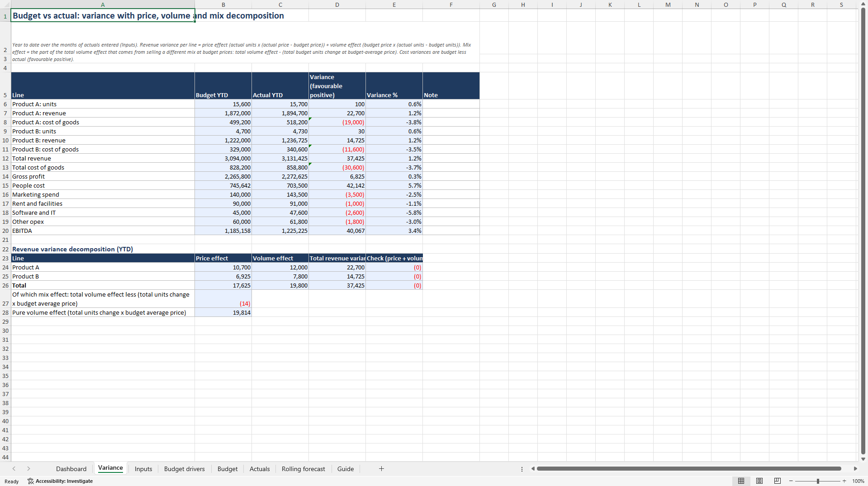The height and width of the screenshot is (486, 868).
Task: Click the Ready status indicator
Action: tap(12, 481)
